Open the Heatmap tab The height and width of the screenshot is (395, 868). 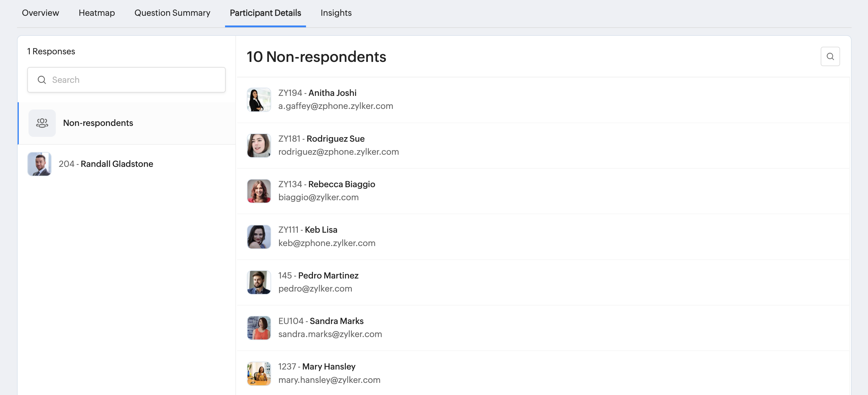[x=97, y=13]
